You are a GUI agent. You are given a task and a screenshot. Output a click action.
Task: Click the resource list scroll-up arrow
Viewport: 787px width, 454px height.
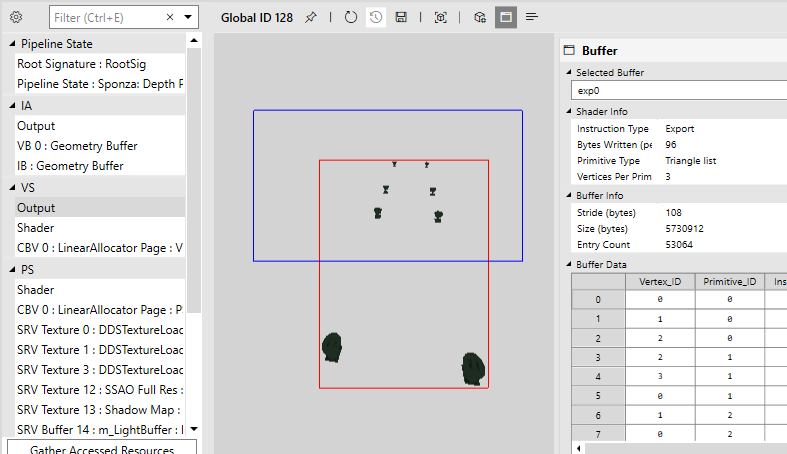click(194, 40)
